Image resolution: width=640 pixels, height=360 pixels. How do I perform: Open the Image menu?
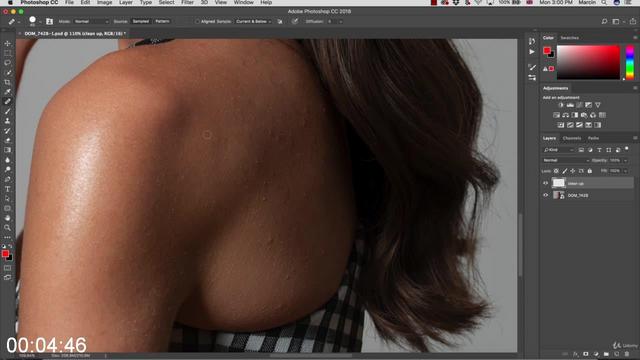(x=104, y=2)
